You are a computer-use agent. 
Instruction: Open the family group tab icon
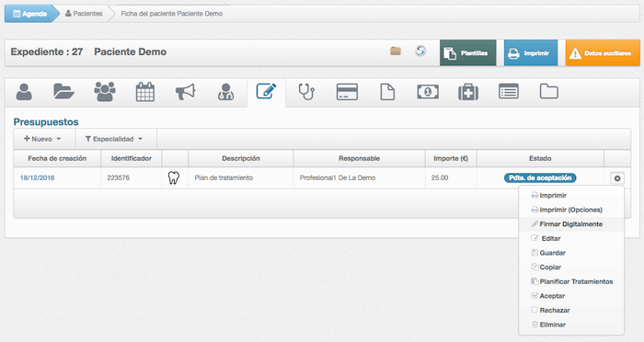(105, 92)
